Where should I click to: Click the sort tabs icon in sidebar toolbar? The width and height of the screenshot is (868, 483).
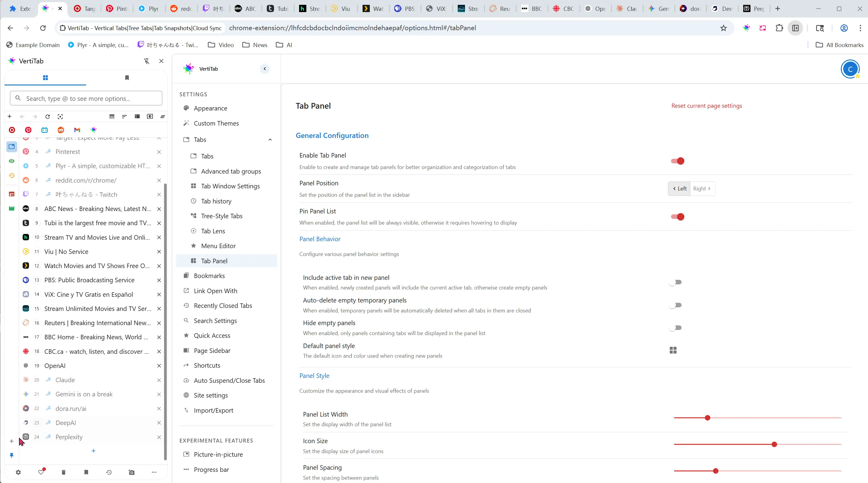[x=124, y=117]
